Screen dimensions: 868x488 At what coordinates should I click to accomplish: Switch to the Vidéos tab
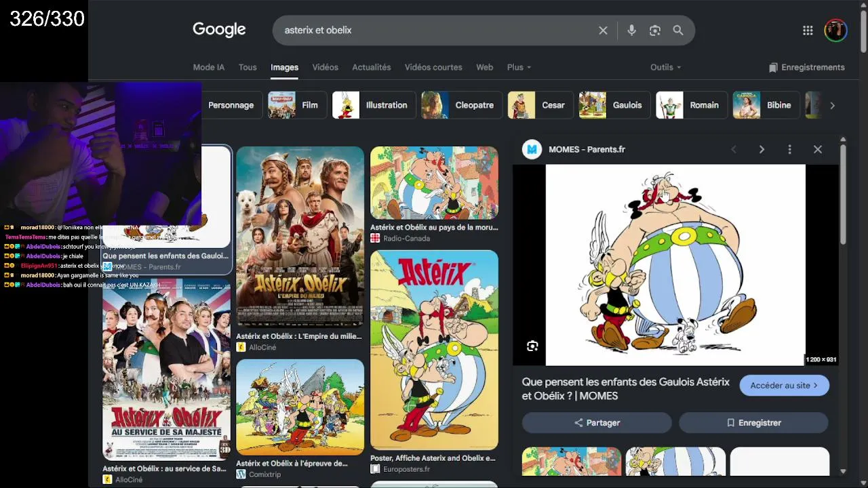pyautogui.click(x=325, y=67)
